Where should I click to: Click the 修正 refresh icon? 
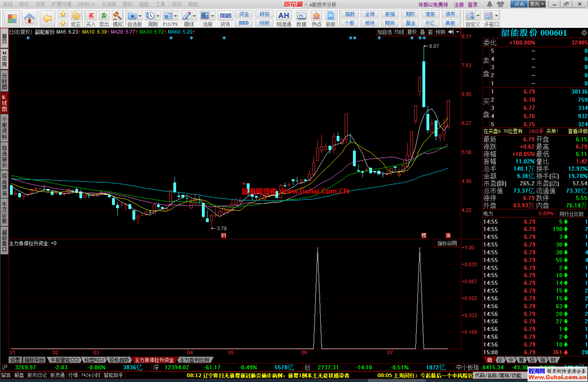click(x=76, y=18)
